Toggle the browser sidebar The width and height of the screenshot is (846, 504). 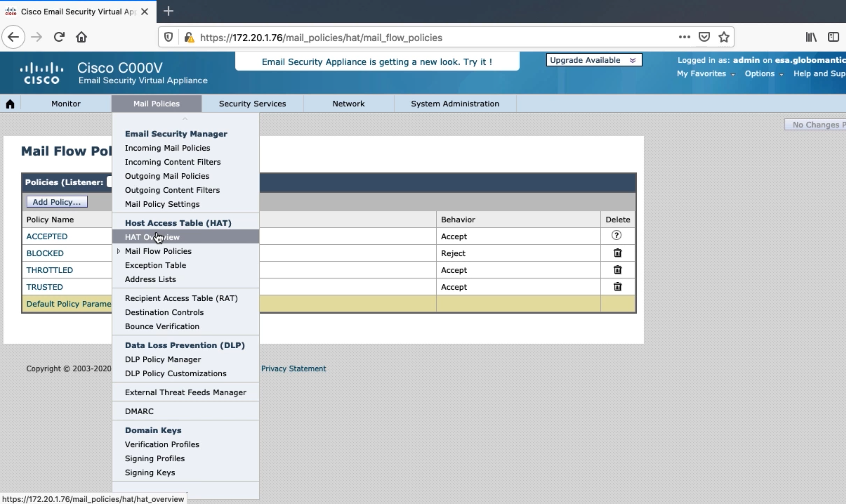pos(833,37)
